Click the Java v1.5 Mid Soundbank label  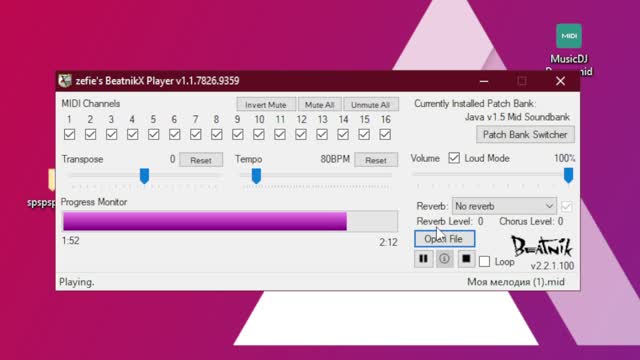pyautogui.click(x=517, y=117)
